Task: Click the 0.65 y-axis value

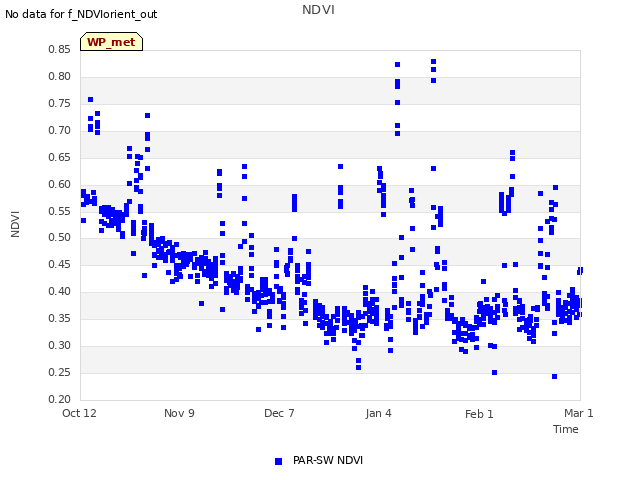Action: 60,157
